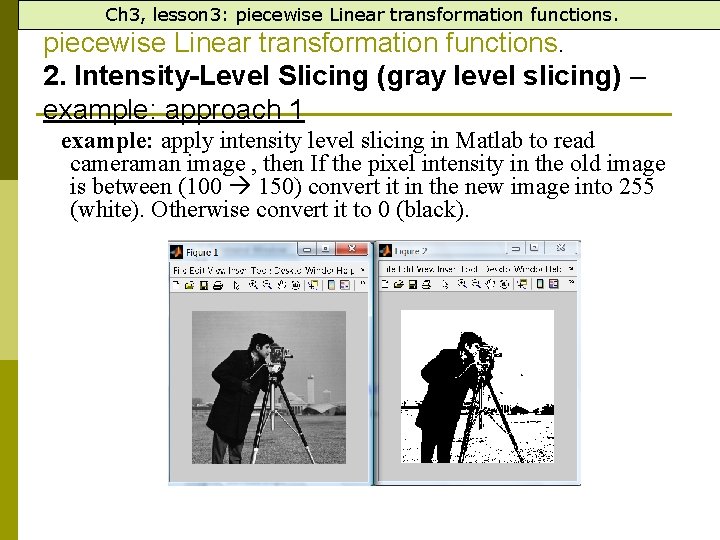
Task: Minimize the Figure 1 window
Action: coord(307,249)
